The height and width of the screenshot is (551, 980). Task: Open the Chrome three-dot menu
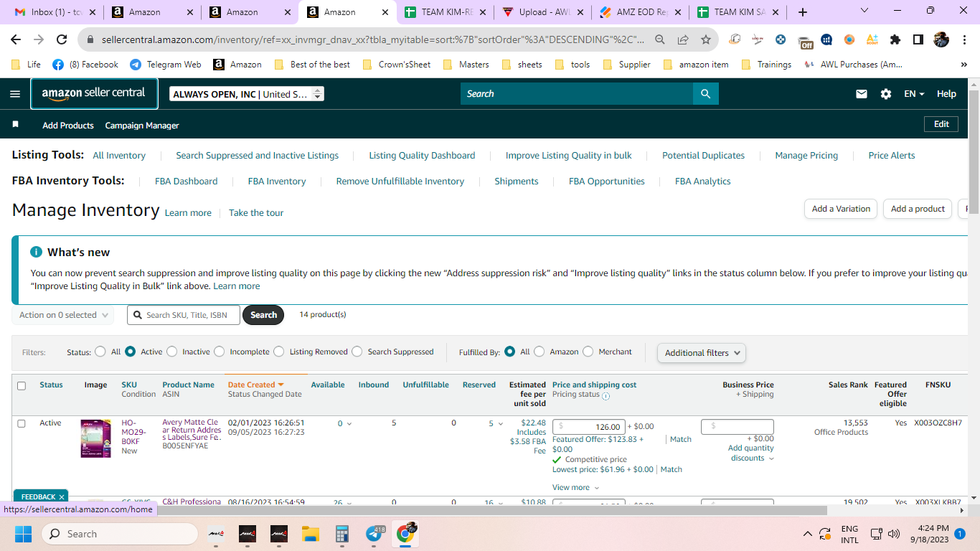964,39
